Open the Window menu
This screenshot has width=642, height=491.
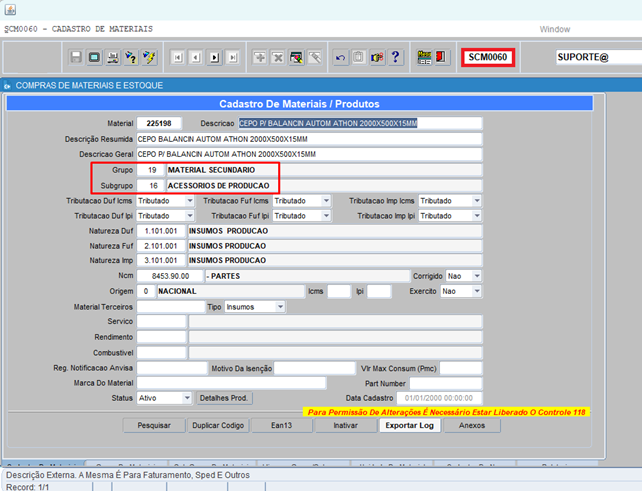click(554, 29)
